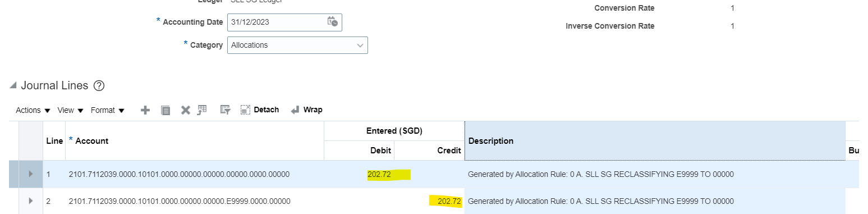Screen dimensions: 868x214
Task: Click the Accounting Date input field
Action: [277, 22]
